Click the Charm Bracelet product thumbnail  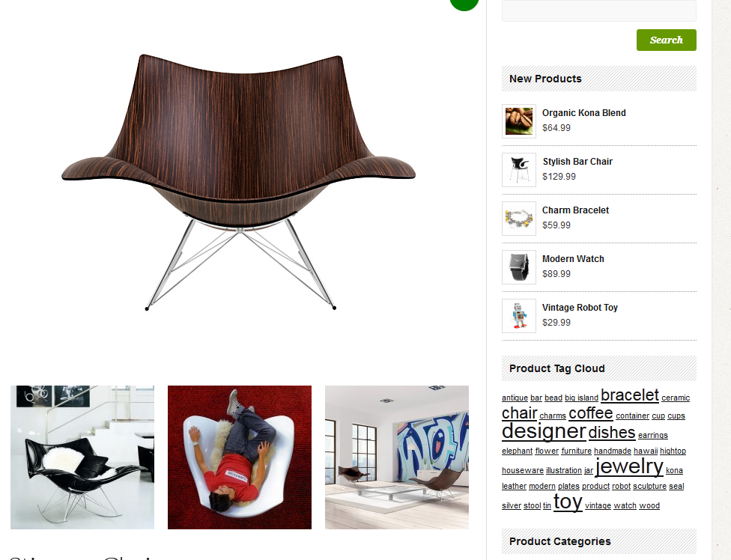pos(519,219)
